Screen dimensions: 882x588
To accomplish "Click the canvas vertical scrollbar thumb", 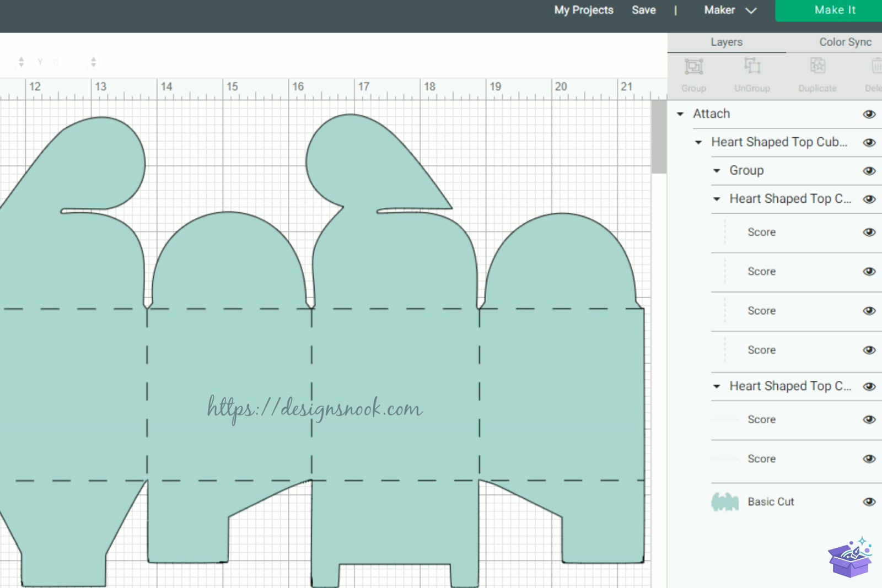I will click(x=659, y=137).
